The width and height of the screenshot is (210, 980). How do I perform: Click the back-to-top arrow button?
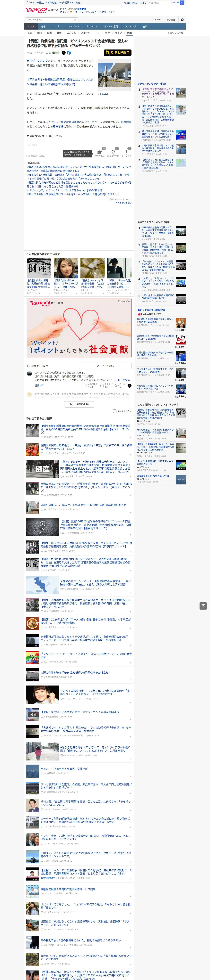203,606
